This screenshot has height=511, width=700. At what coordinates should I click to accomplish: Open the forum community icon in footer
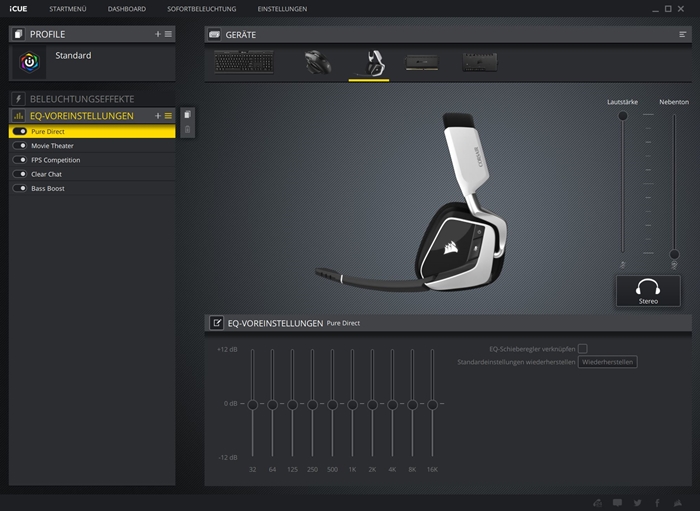pos(597,503)
